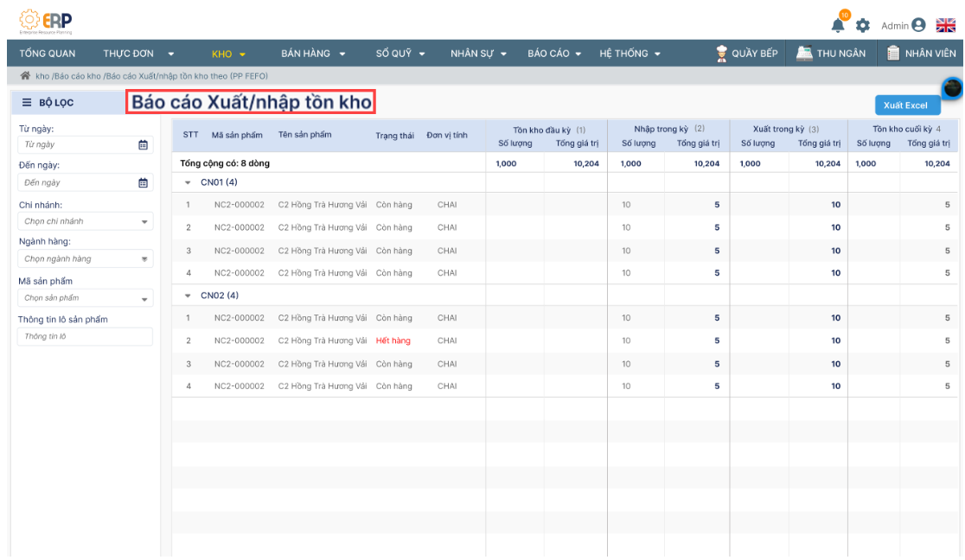Open the KHO menu
The width and height of the screenshot is (965, 560).
(x=228, y=54)
